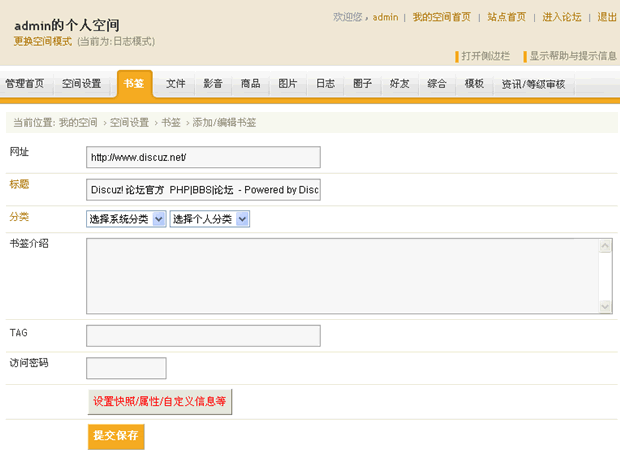This screenshot has height=453, width=620.
Task: Click 空间设置 in the breadcrumb
Action: pos(129,123)
